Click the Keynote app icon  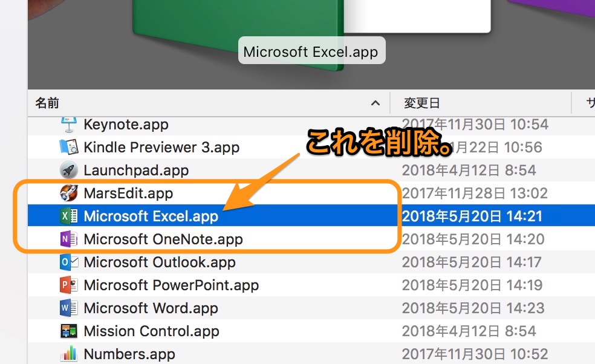69,124
